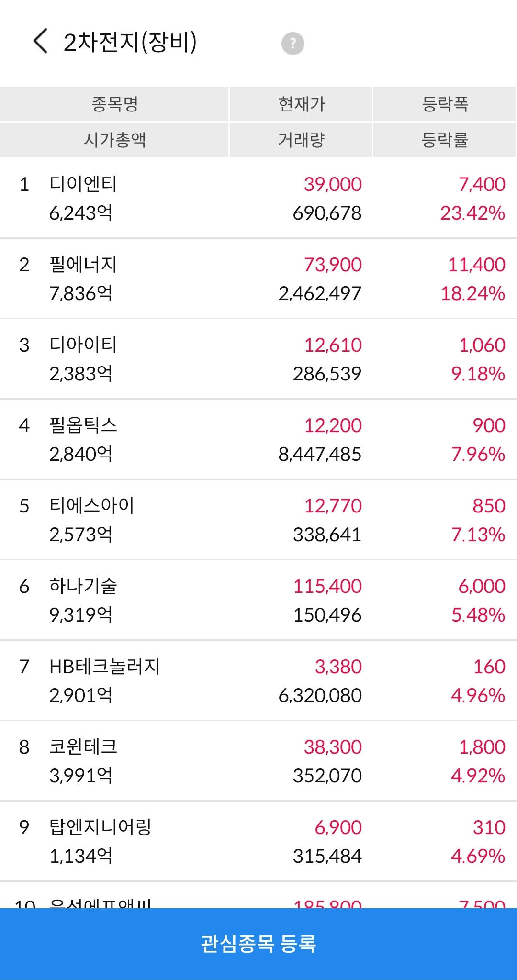
Task: Open the help question mark icon
Action: pyautogui.click(x=292, y=44)
